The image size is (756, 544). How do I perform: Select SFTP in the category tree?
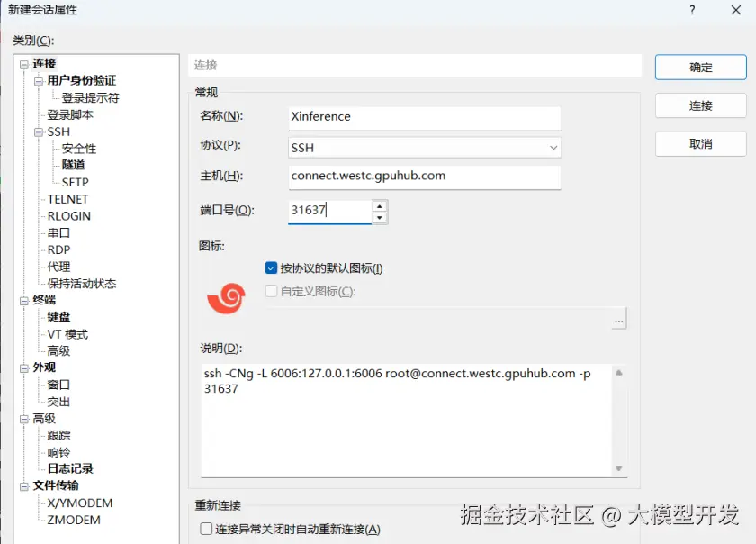[x=76, y=183]
